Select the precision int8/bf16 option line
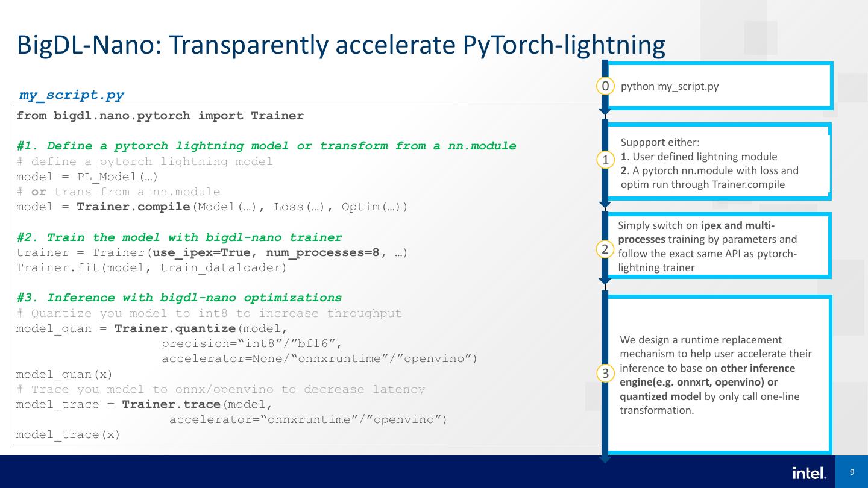Screen dimensions: 868x488 [253, 343]
